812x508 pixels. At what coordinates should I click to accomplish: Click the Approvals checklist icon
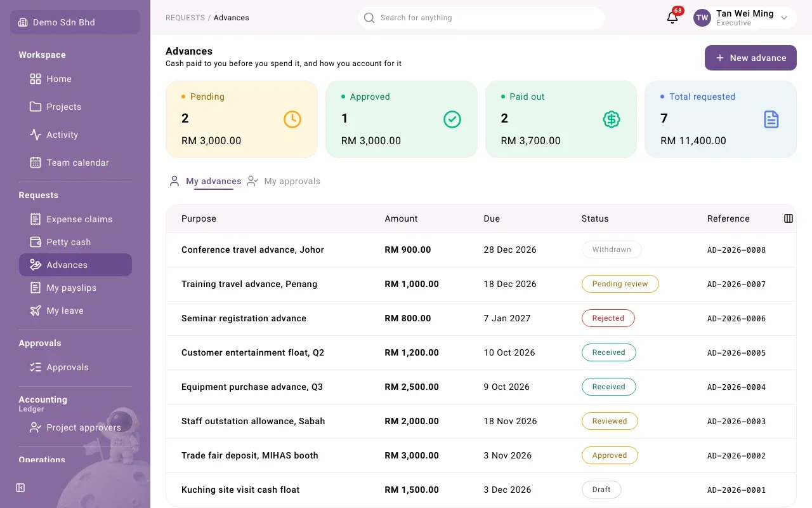[36, 367]
